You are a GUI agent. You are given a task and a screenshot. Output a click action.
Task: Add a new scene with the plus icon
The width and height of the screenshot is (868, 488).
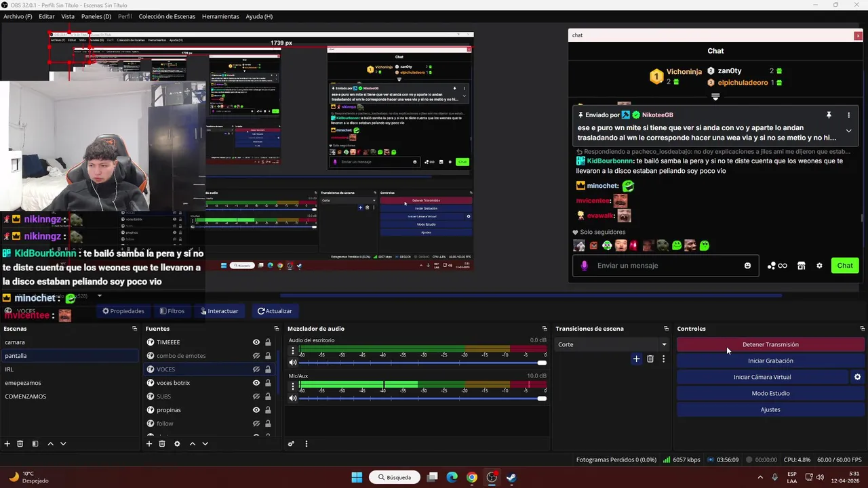(7, 444)
